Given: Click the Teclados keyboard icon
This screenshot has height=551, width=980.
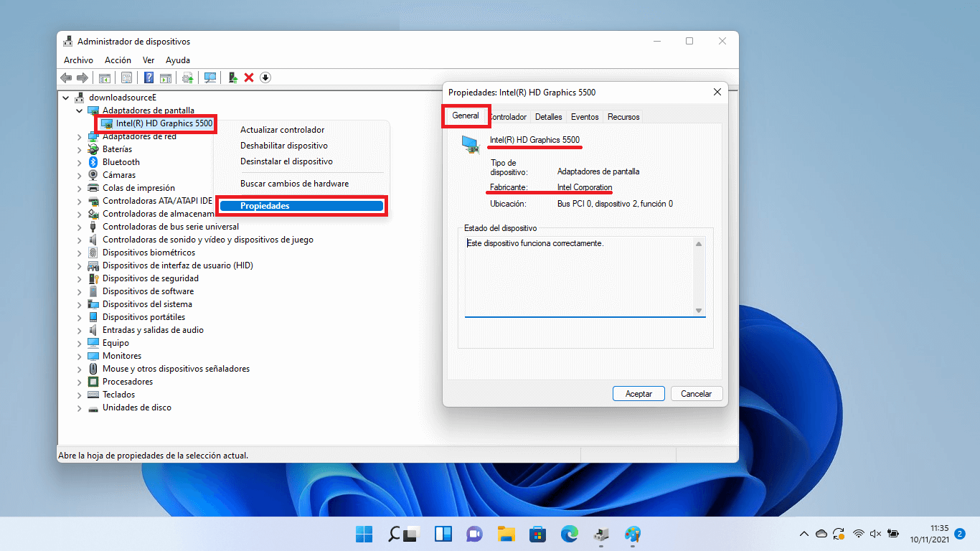Looking at the screenshot, I should point(93,395).
